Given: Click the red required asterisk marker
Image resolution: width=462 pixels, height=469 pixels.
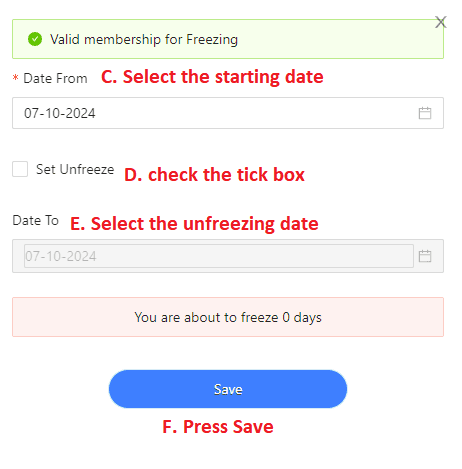Looking at the screenshot, I should point(15,78).
